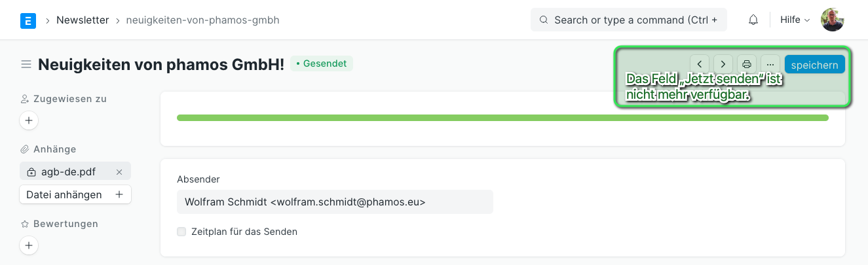Open the lock icon on agb-de.pdf

[x=31, y=172]
